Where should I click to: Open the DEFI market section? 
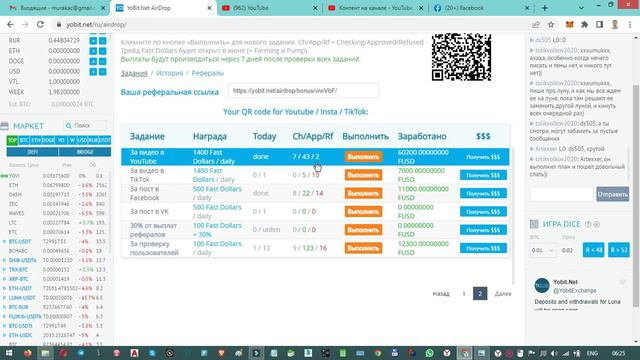(32, 152)
